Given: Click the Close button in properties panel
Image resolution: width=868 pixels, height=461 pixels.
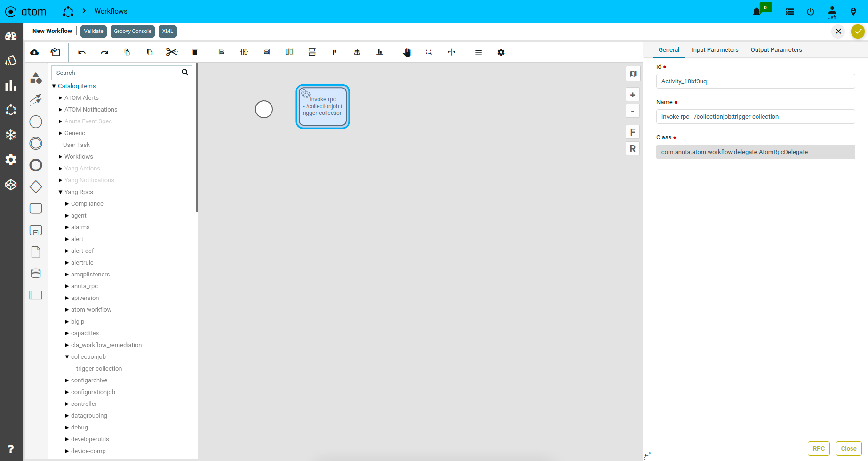Looking at the screenshot, I should (x=849, y=449).
